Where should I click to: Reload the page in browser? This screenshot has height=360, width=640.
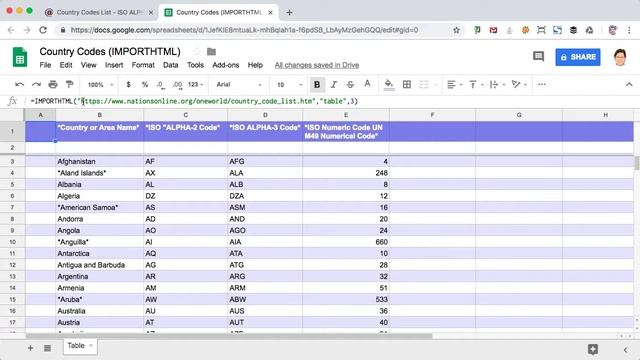(42, 30)
